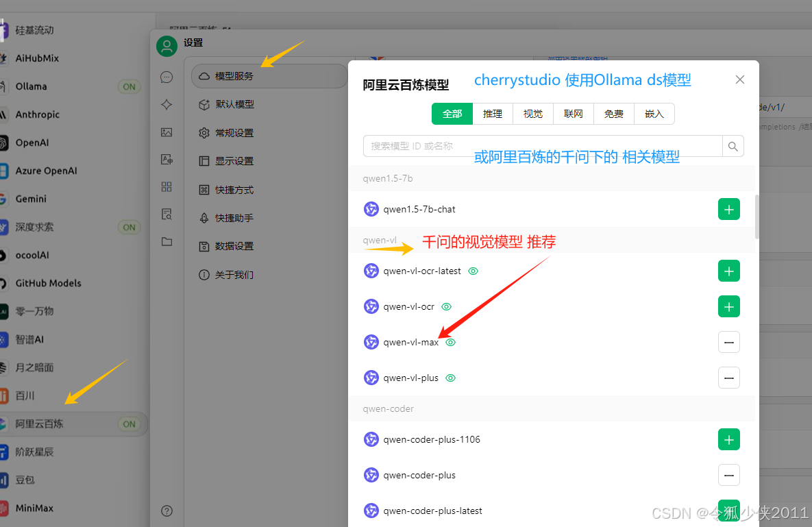Select ocoolAI provider in the list
Screen dimensions: 812x527
pyautogui.click(x=73, y=255)
